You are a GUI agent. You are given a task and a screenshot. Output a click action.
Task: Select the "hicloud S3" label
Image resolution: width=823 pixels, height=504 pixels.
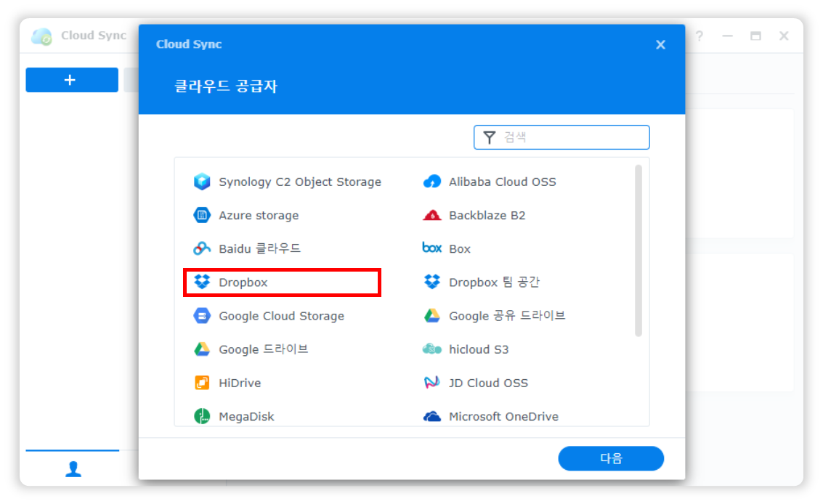pyautogui.click(x=479, y=349)
